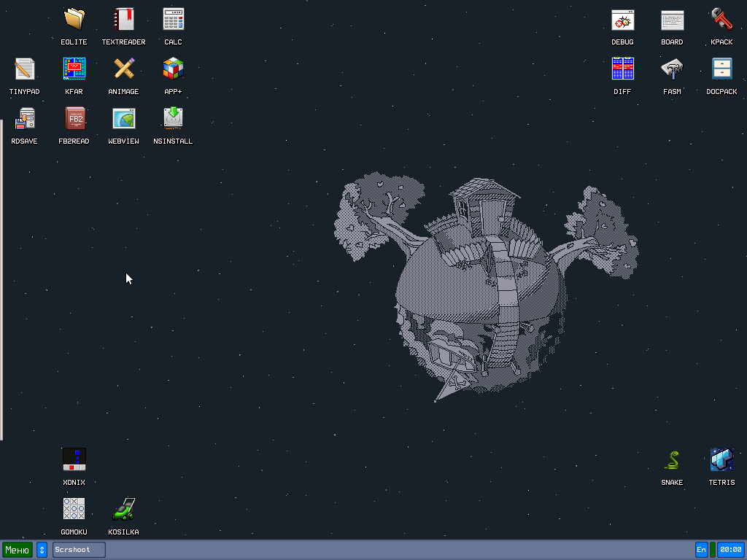Open the CALC calculator icon
Image resolution: width=747 pixels, height=560 pixels.
tap(173, 20)
